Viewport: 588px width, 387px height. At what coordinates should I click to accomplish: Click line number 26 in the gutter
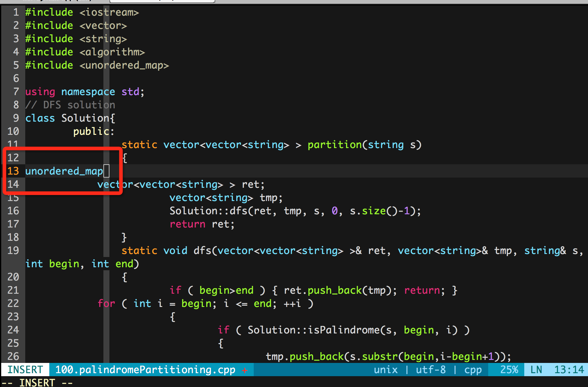point(13,356)
